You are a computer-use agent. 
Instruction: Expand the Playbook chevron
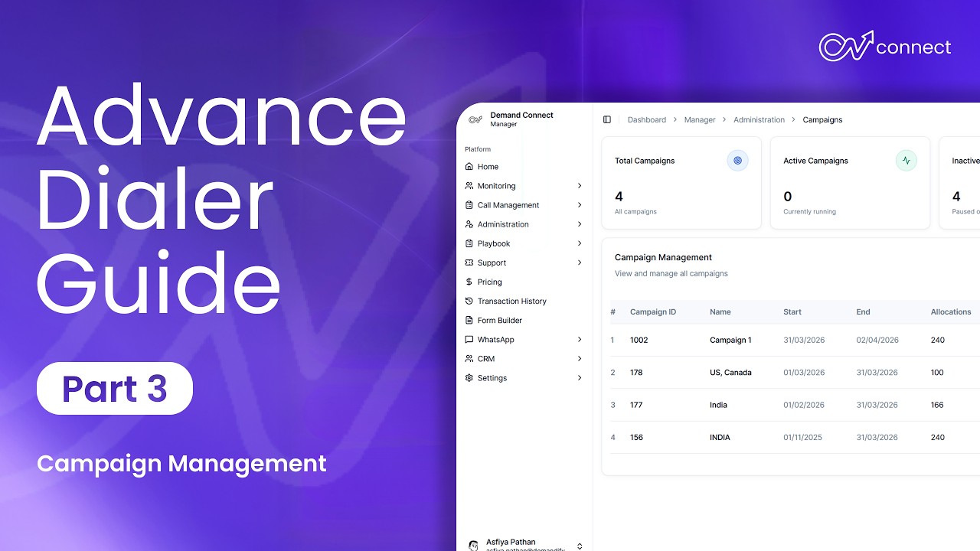[580, 243]
